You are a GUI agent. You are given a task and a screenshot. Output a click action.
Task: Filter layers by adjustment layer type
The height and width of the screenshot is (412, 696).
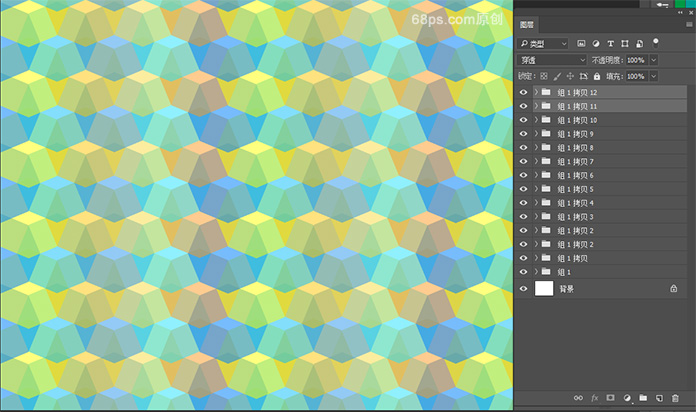pos(597,44)
